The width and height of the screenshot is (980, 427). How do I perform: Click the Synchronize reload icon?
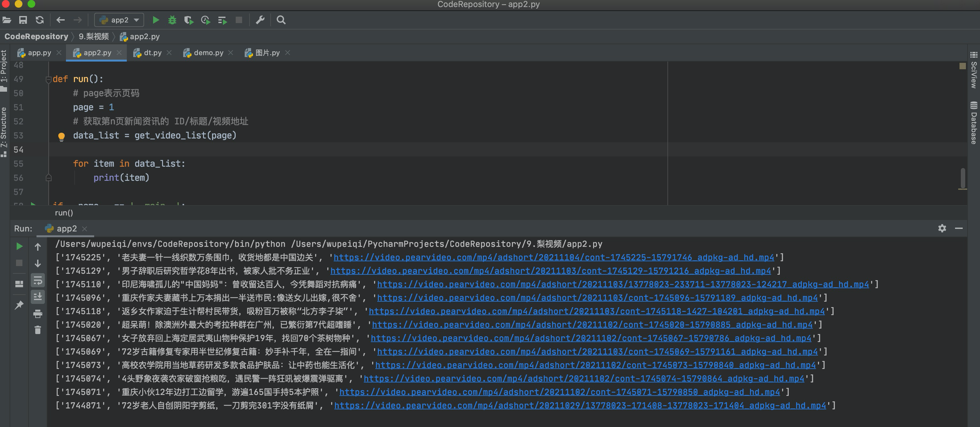pyautogui.click(x=40, y=20)
